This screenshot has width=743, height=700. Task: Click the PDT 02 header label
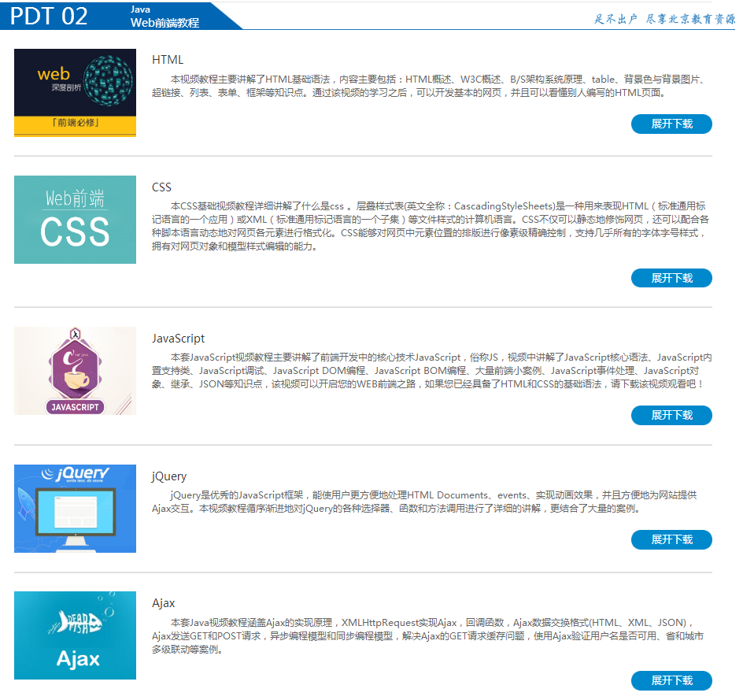(x=50, y=16)
